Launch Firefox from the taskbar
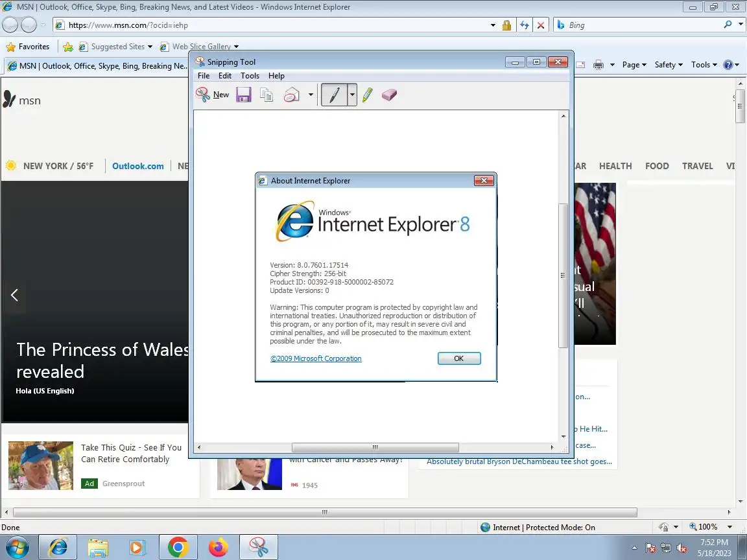This screenshot has height=560, width=747. [x=218, y=548]
